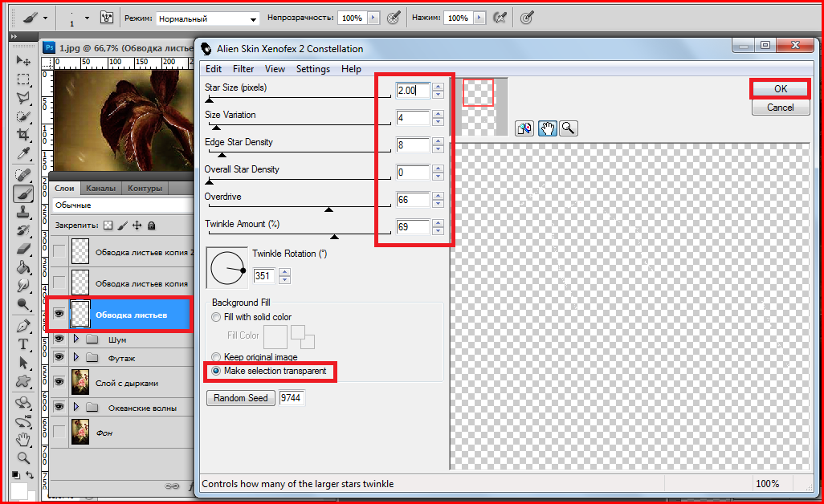Open the Нажим flow arrow
824x504 pixels.
pos(479,18)
